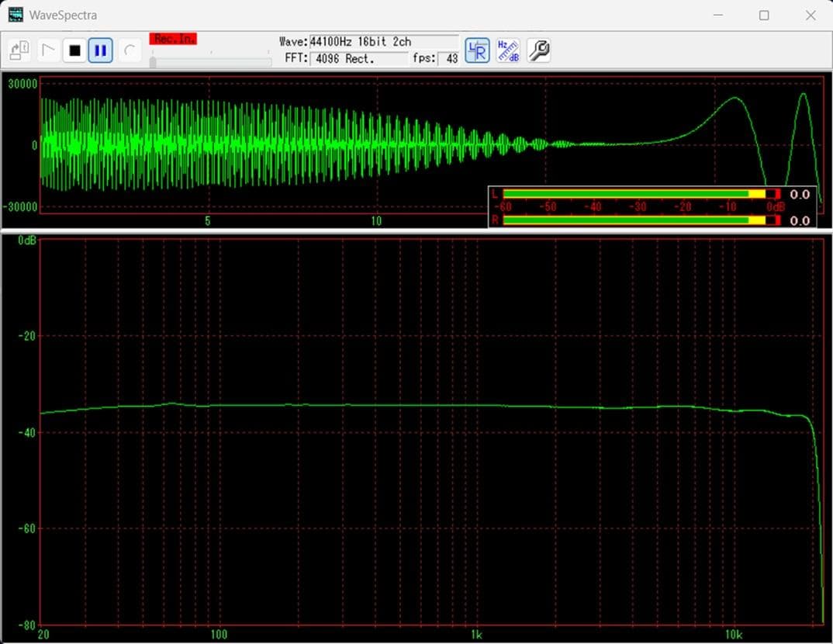The image size is (833, 644).
Task: Click the WaveSpectra title bar app icon
Action: 16,15
